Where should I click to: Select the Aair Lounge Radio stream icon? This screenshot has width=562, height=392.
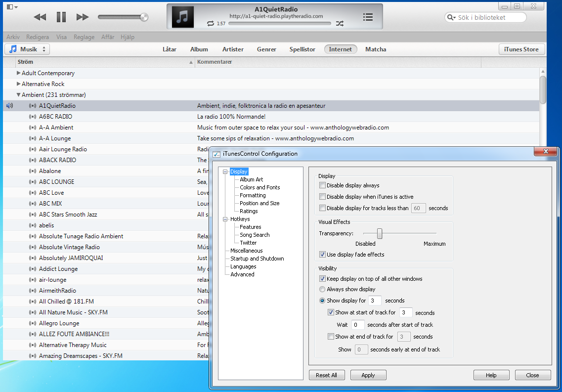coord(33,149)
